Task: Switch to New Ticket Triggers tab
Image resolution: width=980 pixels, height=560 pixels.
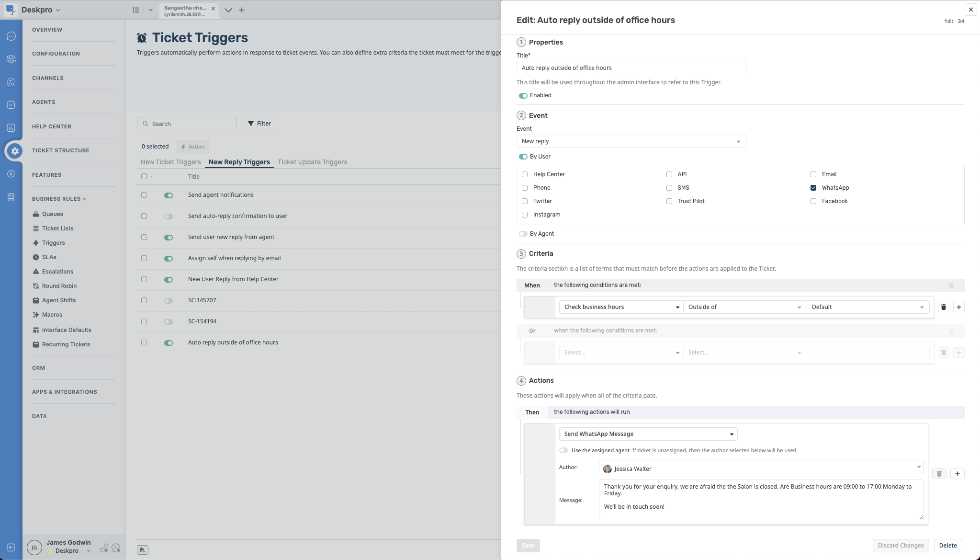Action: coord(170,162)
